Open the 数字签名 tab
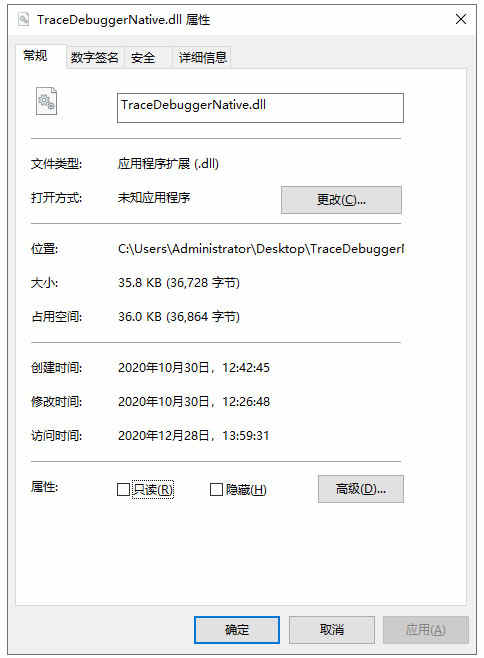The width and height of the screenshot is (484, 658). [x=94, y=57]
